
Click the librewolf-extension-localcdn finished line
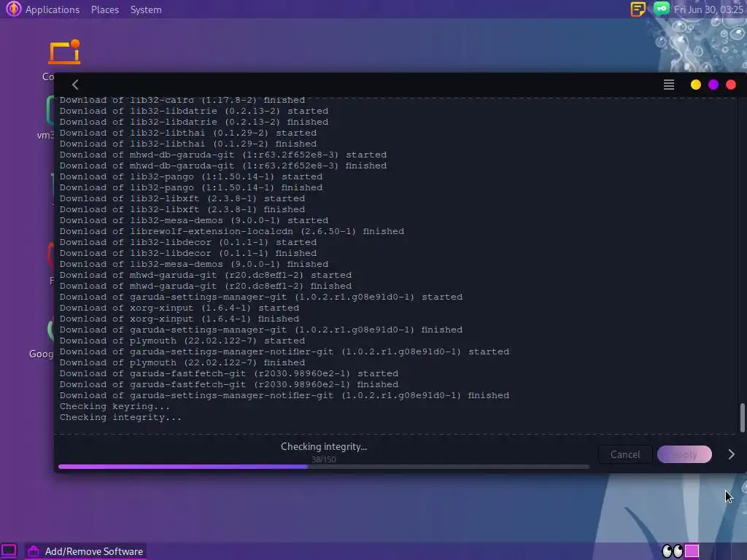[232, 231]
